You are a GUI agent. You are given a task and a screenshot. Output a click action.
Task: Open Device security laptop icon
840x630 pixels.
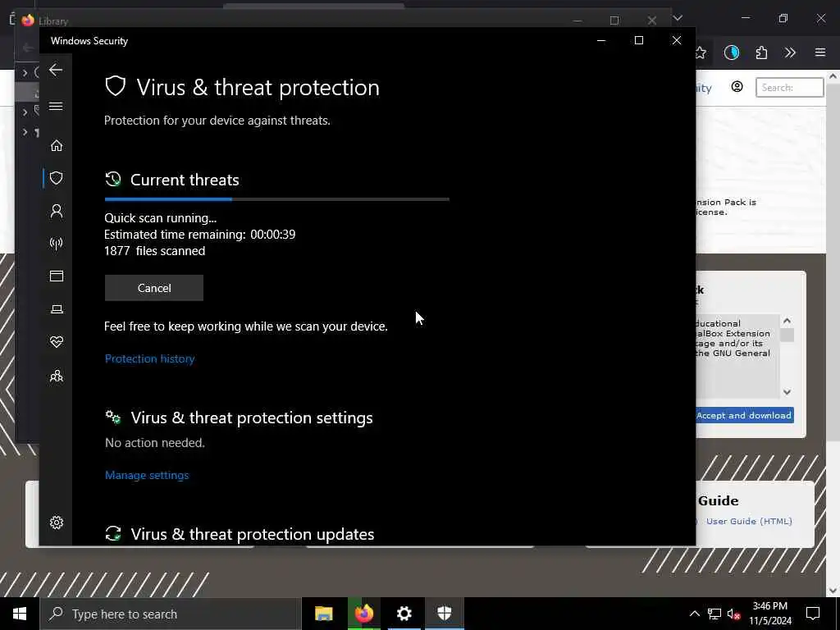click(x=57, y=309)
